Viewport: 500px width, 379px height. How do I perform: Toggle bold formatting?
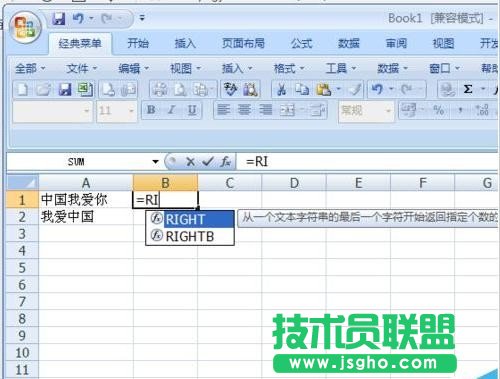coord(151,110)
